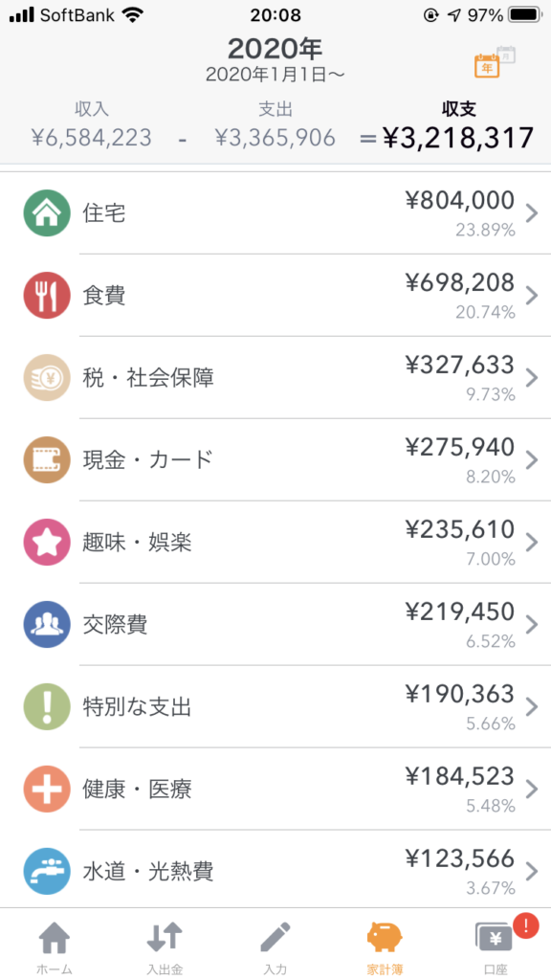Tap the 水道・光熱費 faucet icon
This screenshot has width=551, height=980.
tap(47, 871)
